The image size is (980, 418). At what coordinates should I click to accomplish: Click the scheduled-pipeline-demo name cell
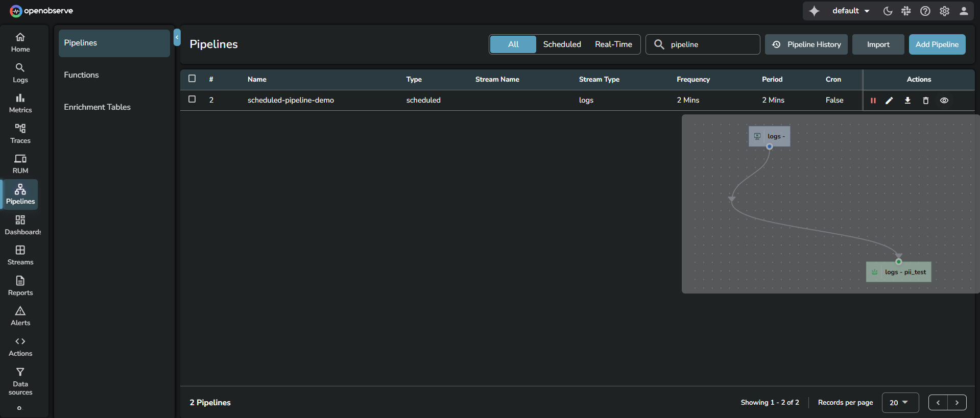pyautogui.click(x=291, y=100)
